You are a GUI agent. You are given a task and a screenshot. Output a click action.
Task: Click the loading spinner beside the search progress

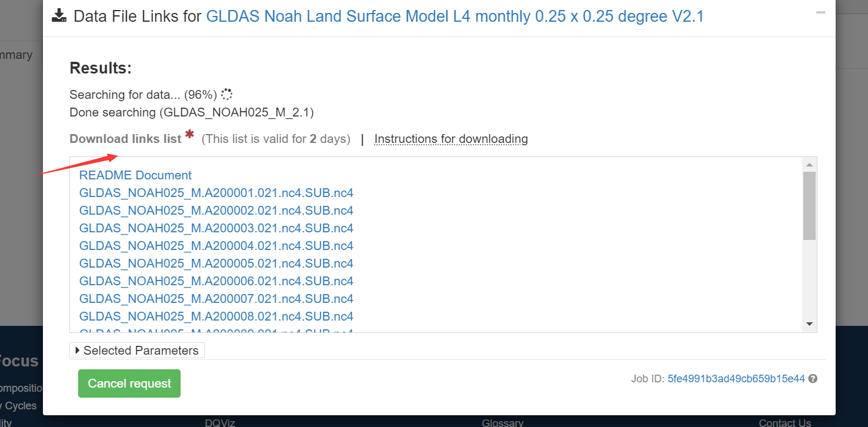226,94
